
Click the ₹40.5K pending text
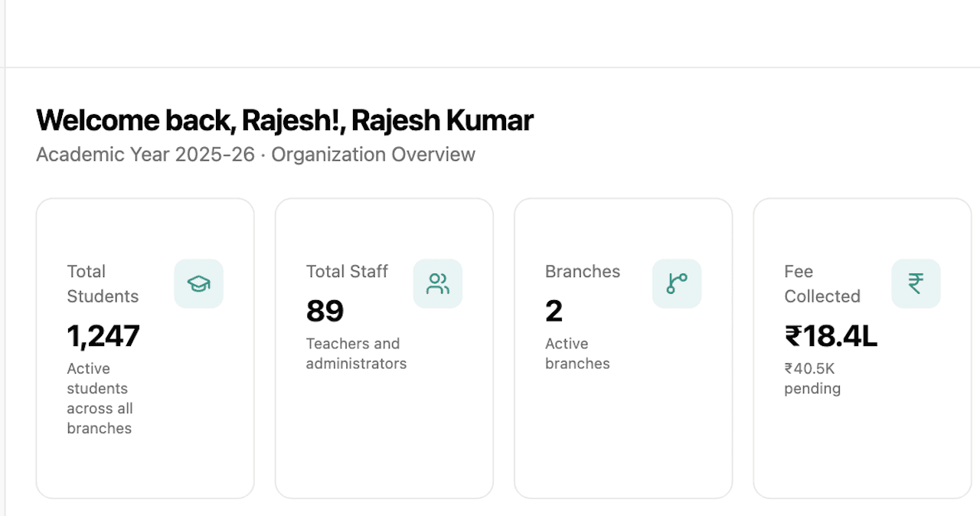click(812, 379)
